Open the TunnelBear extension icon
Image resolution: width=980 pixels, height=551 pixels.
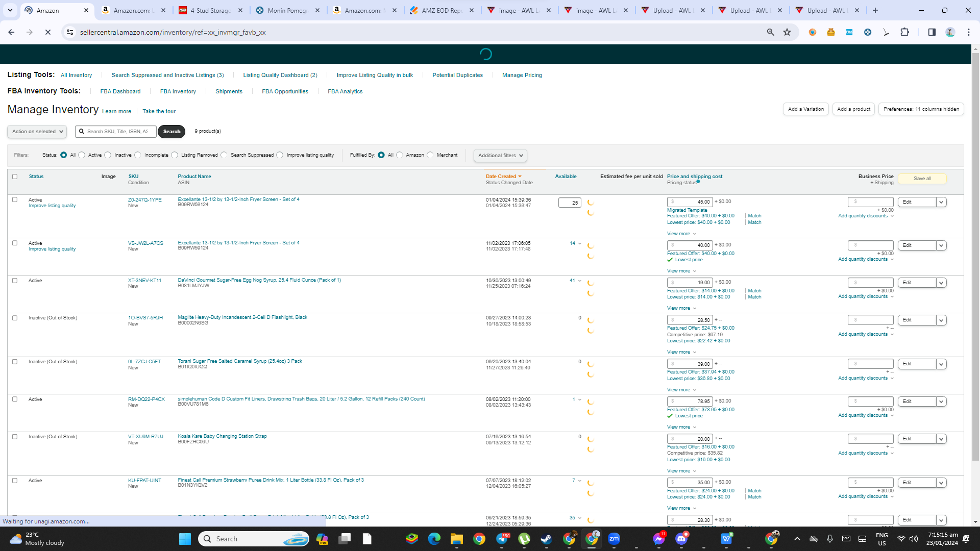pos(831,32)
